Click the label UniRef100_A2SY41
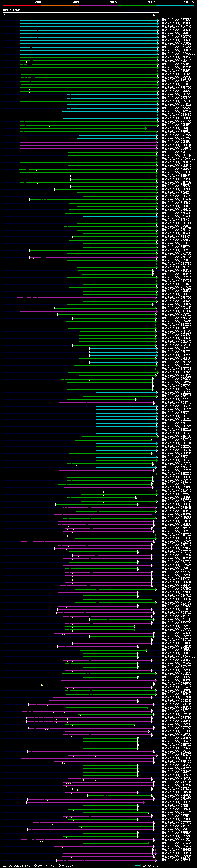The width and height of the screenshot is (197, 868). [x=177, y=403]
